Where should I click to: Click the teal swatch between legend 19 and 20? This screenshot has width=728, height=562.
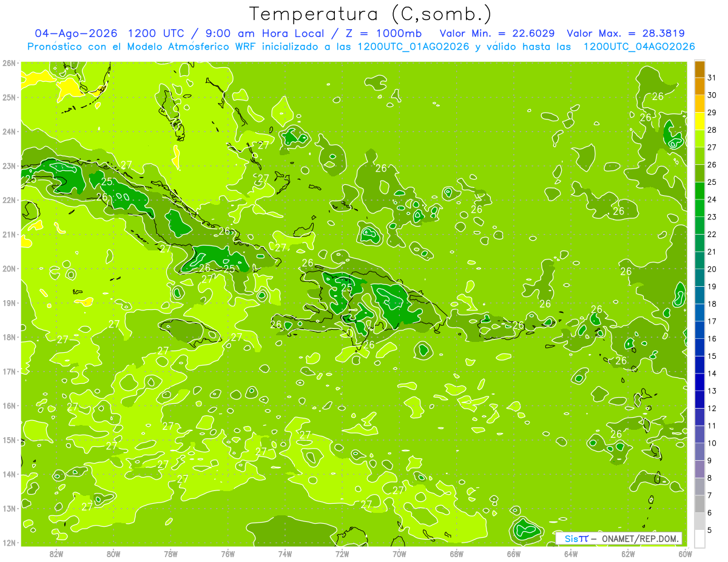[699, 278]
